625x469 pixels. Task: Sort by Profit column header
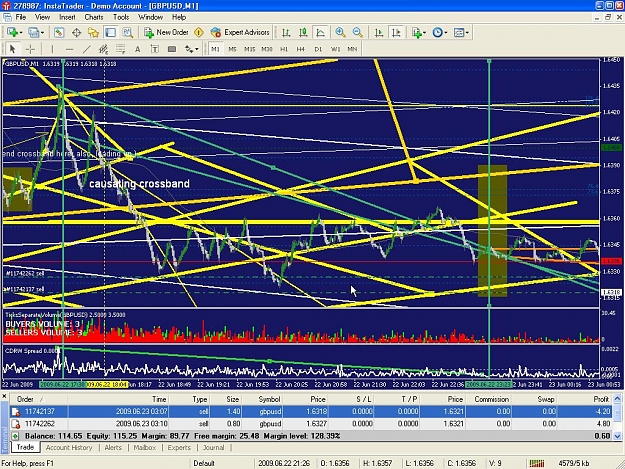[x=585, y=399]
